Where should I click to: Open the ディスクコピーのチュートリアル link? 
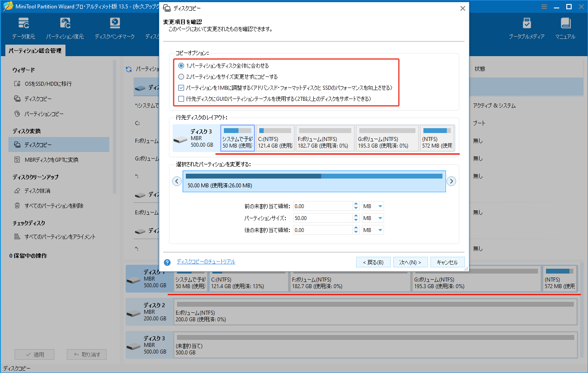(x=206, y=262)
